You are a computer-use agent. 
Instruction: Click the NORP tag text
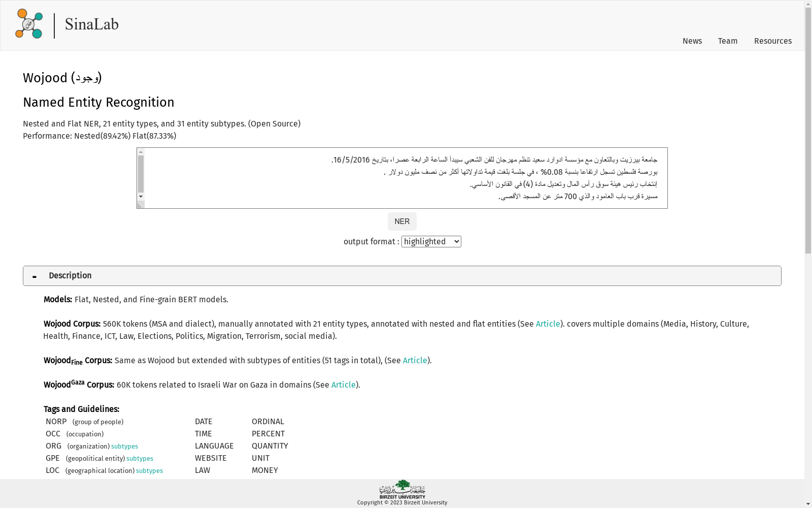click(x=56, y=422)
